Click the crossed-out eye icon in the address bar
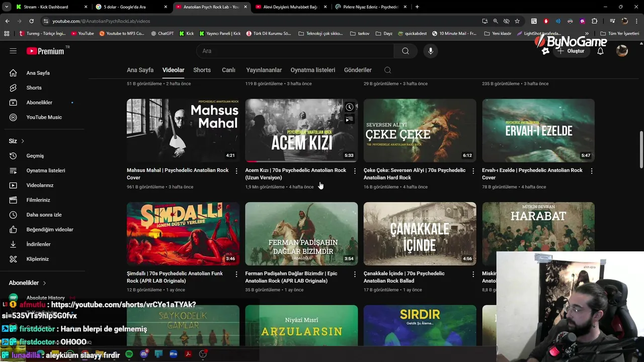This screenshot has height=362, width=644. 506,21
